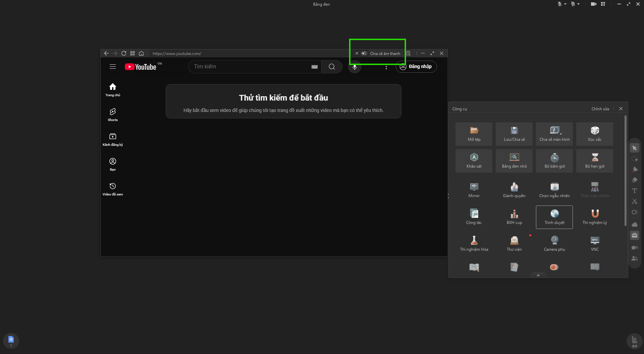Open Thí nghiệm Hóa chemistry lab
Image resolution: width=644 pixels, height=354 pixels.
474,244
